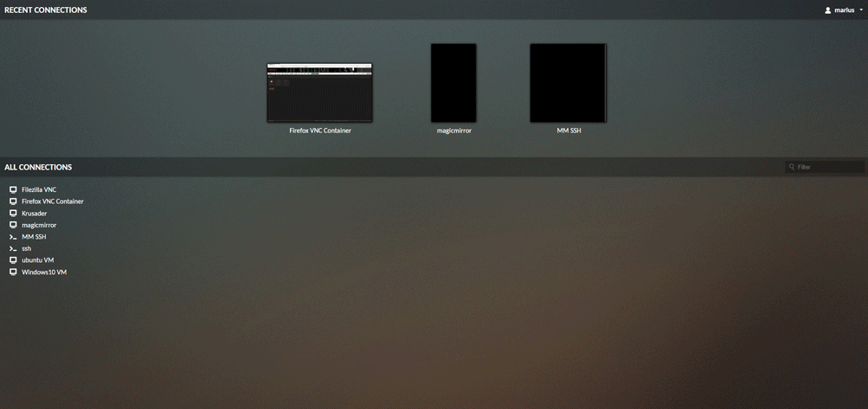This screenshot has height=409, width=868.
Task: Start the ubuntu VM connection
Action: [38, 260]
